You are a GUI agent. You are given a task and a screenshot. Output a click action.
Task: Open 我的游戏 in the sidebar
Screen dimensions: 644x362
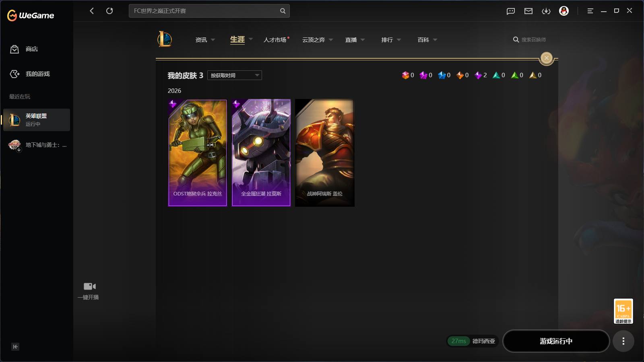30,74
